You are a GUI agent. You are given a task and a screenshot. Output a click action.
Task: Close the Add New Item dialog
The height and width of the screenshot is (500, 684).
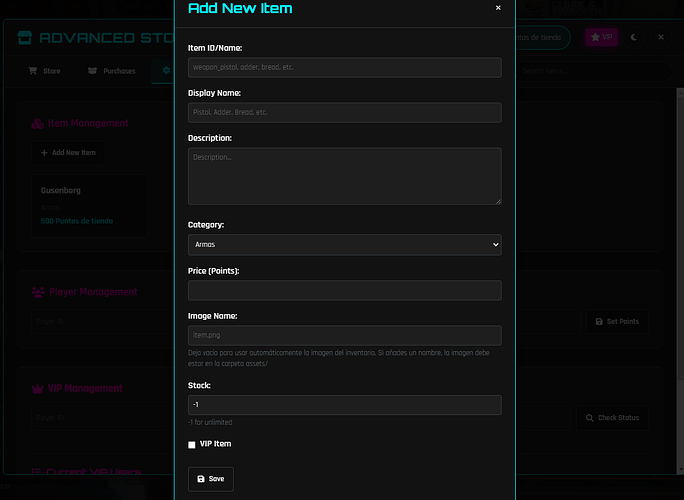[498, 8]
